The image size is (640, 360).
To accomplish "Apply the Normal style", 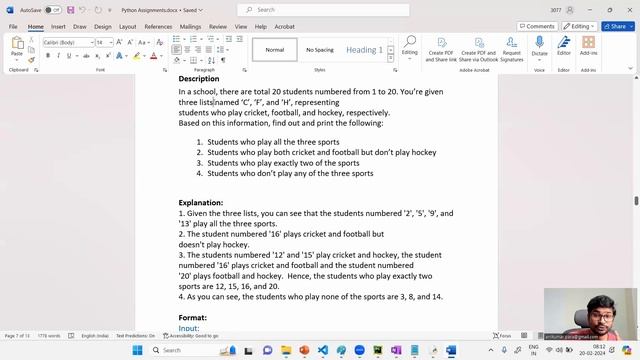I will (275, 50).
